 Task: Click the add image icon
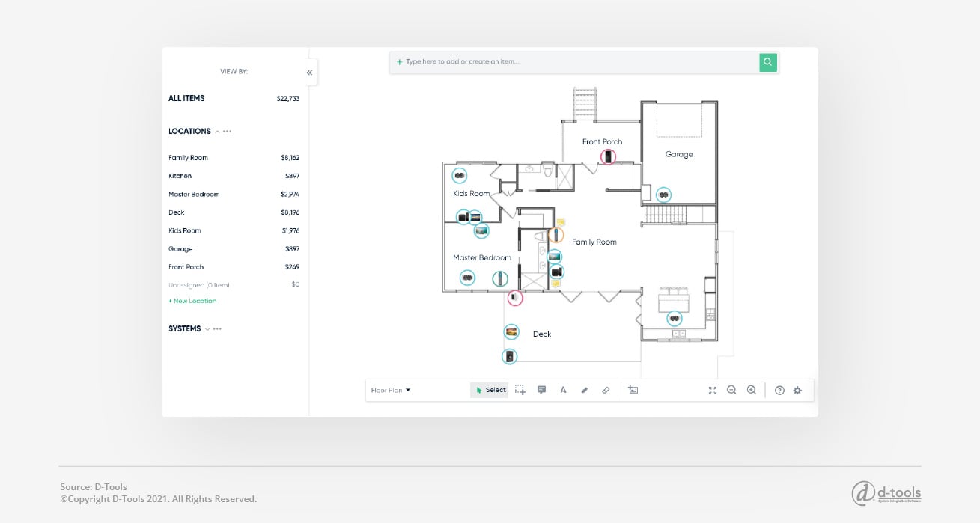pyautogui.click(x=633, y=390)
